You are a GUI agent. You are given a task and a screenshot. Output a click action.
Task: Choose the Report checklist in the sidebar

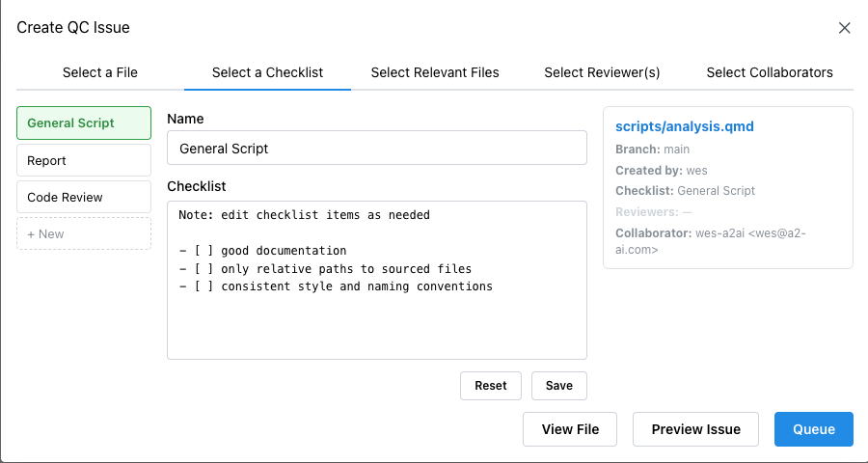[84, 160]
